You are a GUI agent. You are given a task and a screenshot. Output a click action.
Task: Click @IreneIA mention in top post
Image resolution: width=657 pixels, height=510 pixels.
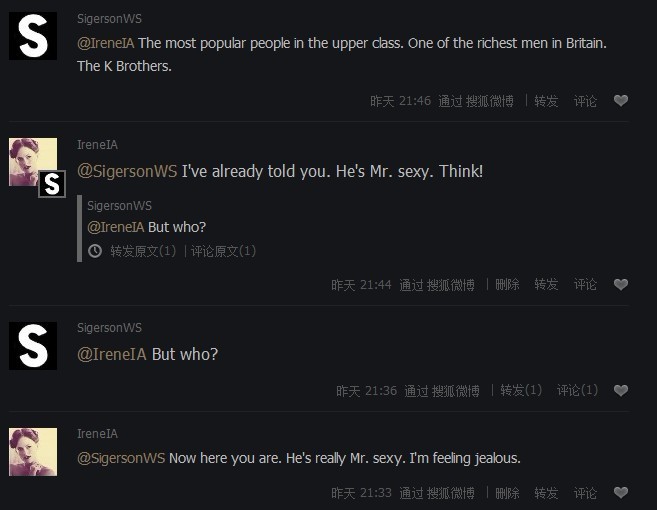coord(105,43)
